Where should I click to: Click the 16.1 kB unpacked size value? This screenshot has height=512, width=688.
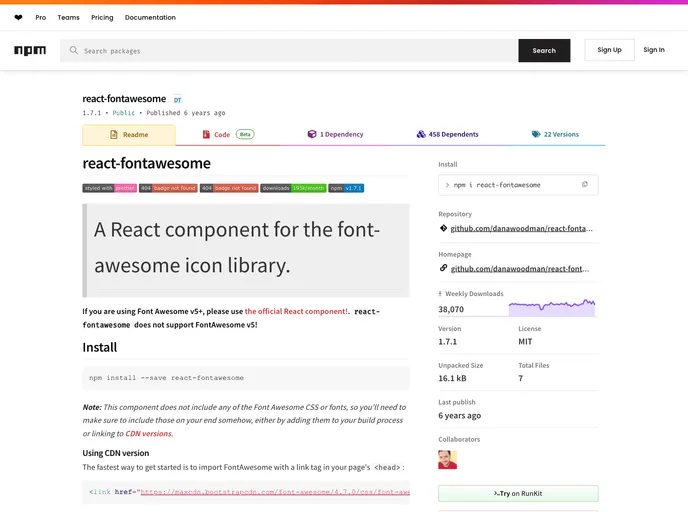[x=452, y=378]
